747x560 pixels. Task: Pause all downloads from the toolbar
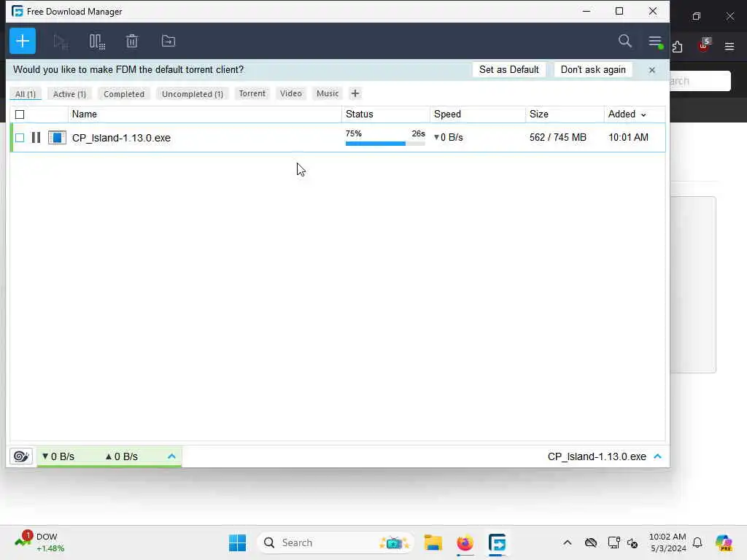[97, 42]
